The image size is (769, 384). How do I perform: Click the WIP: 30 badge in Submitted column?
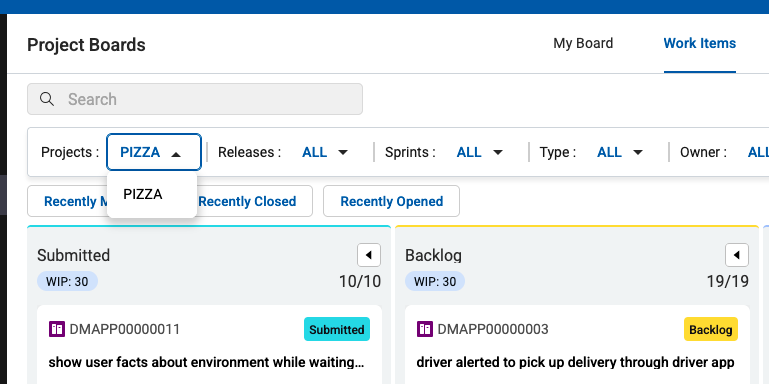67,282
